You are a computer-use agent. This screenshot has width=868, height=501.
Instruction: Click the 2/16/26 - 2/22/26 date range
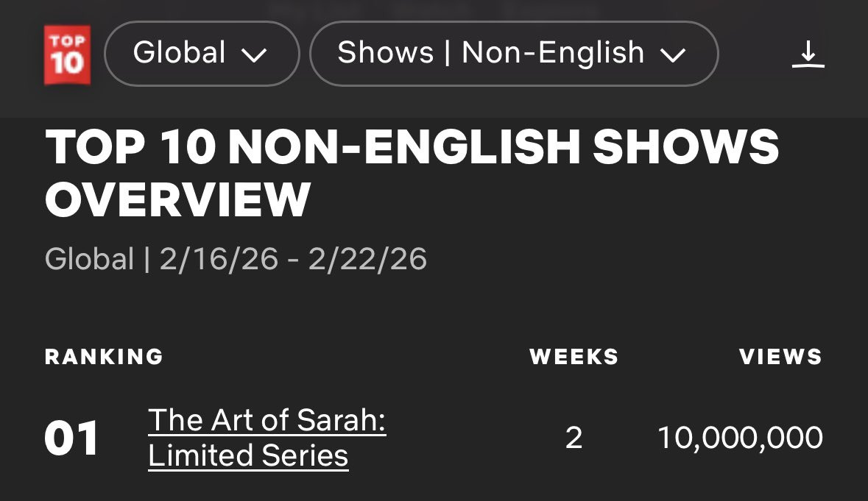(x=293, y=260)
